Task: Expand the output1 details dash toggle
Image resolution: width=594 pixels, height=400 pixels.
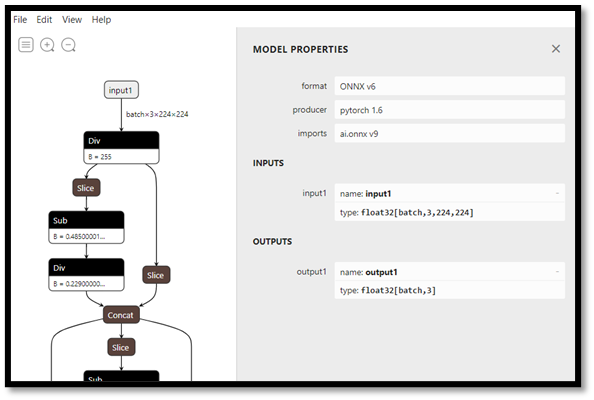Action: pos(557,272)
